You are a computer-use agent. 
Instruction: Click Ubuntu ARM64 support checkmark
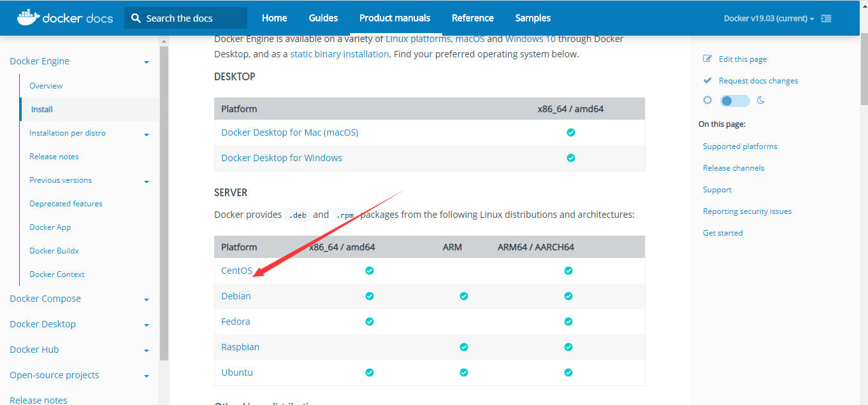click(568, 373)
